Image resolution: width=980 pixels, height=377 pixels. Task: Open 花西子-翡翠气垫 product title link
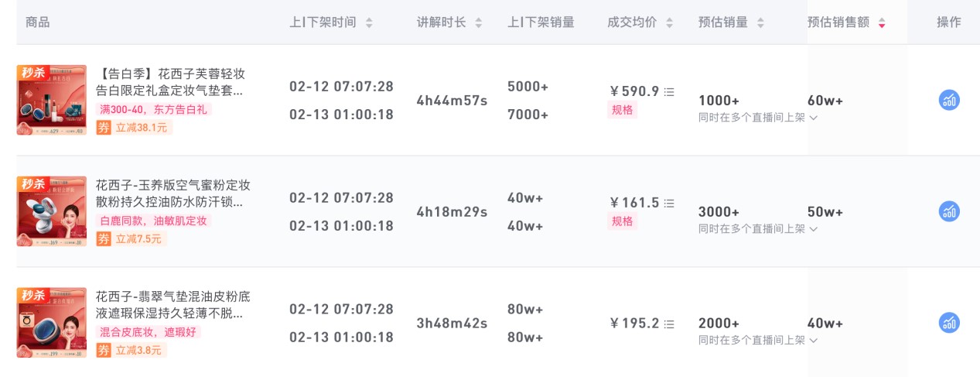(172, 305)
